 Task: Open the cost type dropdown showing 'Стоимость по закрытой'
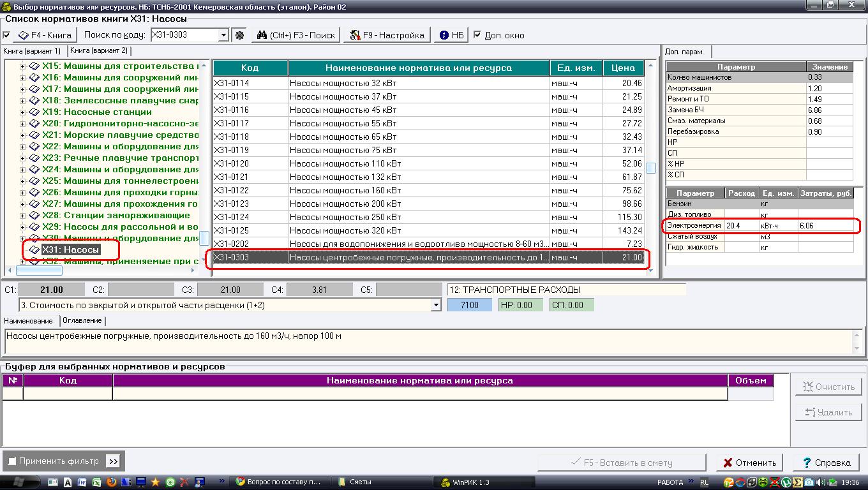436,306
